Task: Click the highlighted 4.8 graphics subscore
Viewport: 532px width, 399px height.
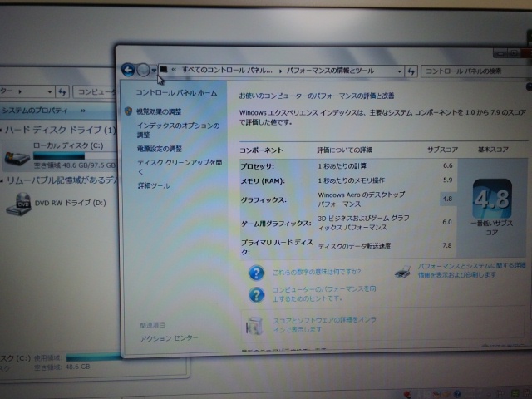Action: point(447,199)
